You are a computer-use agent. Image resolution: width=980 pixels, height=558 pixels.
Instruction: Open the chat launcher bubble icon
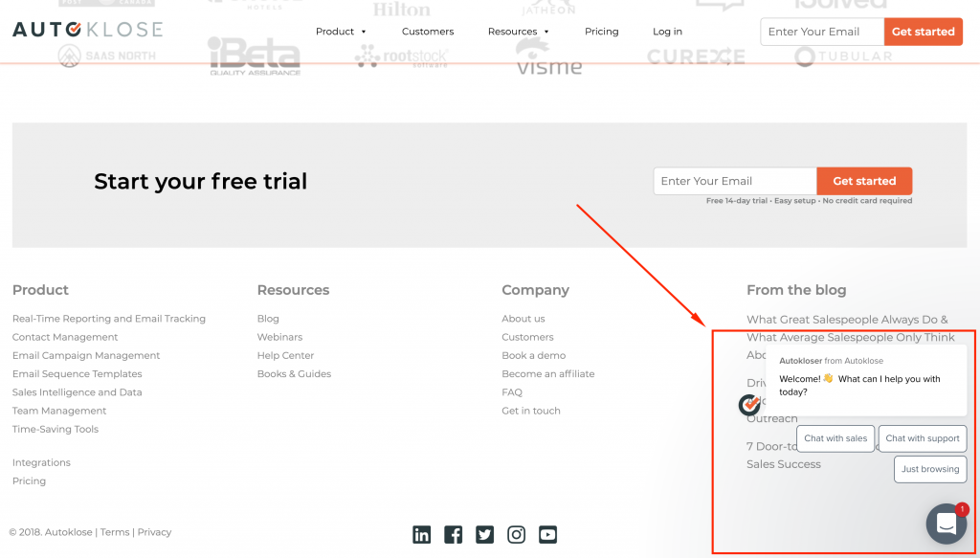click(x=947, y=524)
